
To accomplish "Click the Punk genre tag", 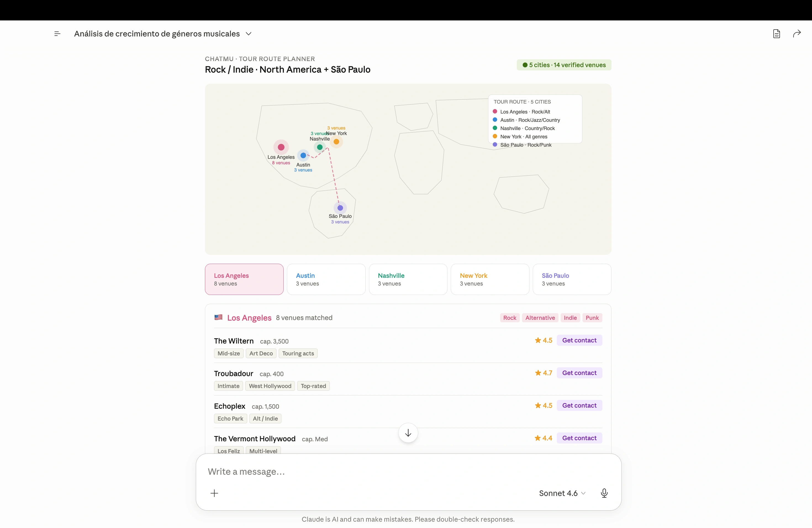I will tap(592, 318).
